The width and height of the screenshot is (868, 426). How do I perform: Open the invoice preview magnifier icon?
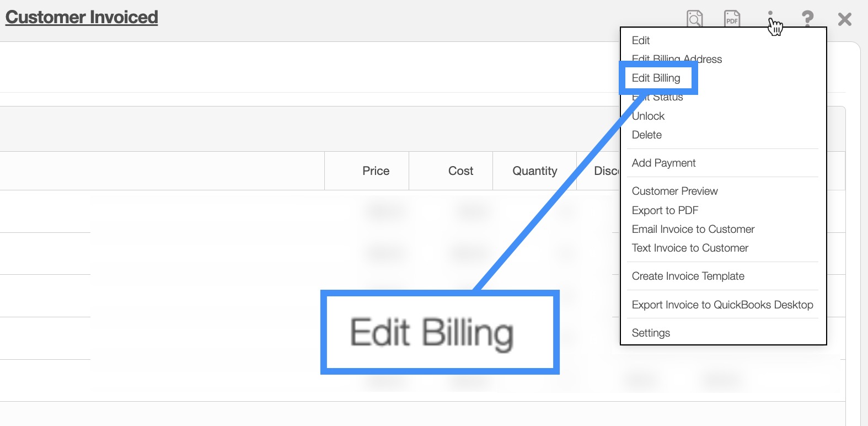pos(694,18)
